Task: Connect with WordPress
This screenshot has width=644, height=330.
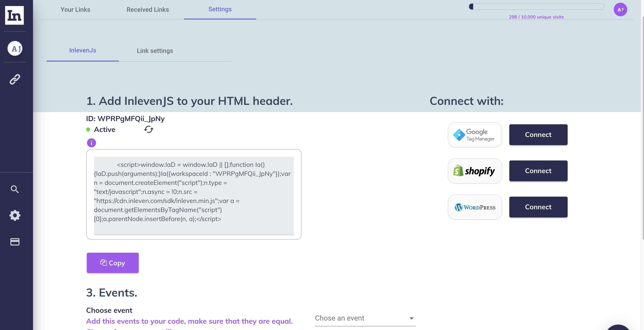Action: 538,207
